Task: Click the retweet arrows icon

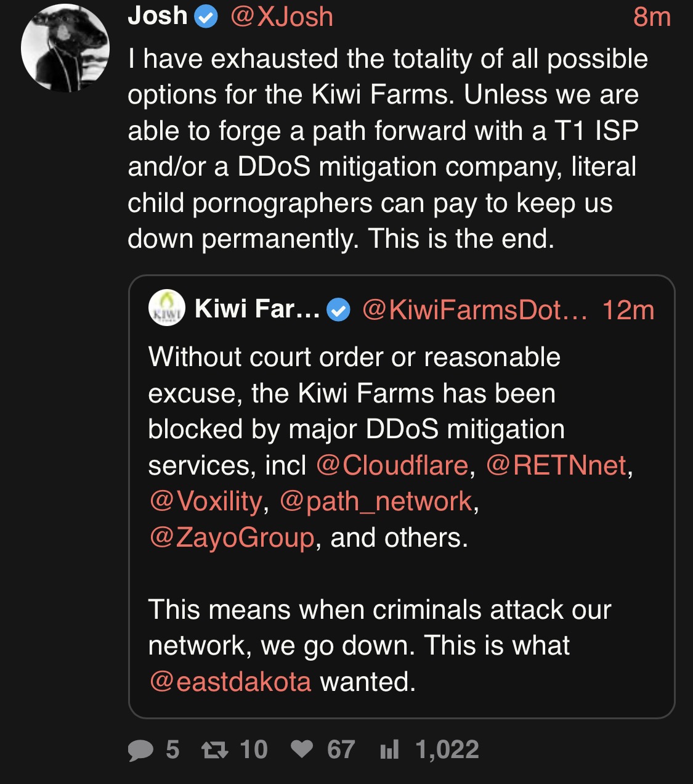Action: point(215,750)
